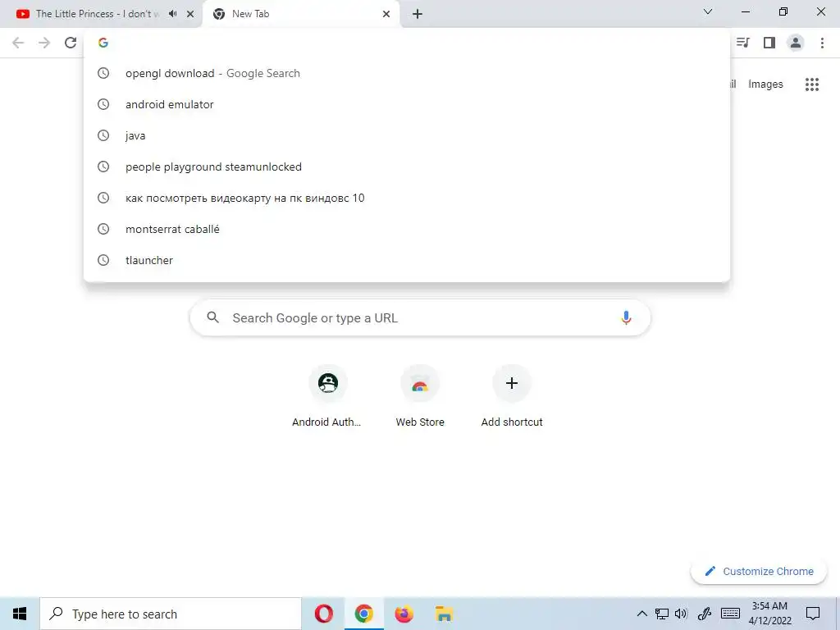The height and width of the screenshot is (630, 840).
Task: Select the Russian видеокарту suggestion
Action: click(x=407, y=198)
